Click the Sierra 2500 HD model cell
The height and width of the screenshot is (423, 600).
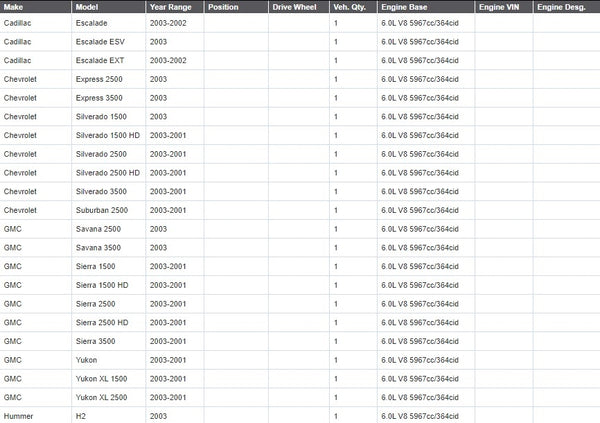pyautogui.click(x=102, y=322)
